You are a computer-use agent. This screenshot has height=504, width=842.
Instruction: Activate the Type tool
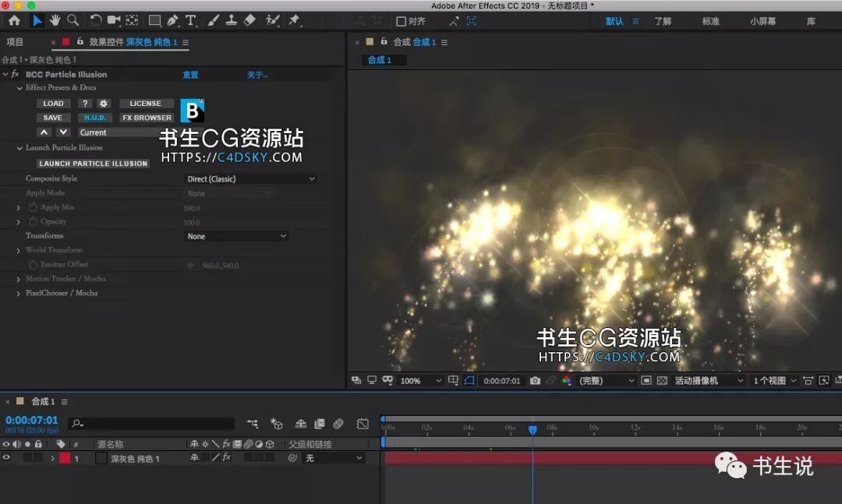coord(191,20)
